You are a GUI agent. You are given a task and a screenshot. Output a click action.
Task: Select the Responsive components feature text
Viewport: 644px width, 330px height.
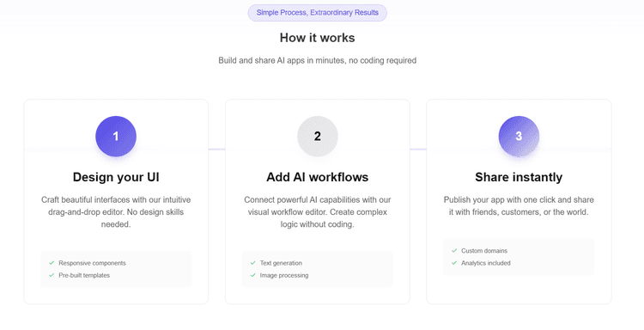93,263
